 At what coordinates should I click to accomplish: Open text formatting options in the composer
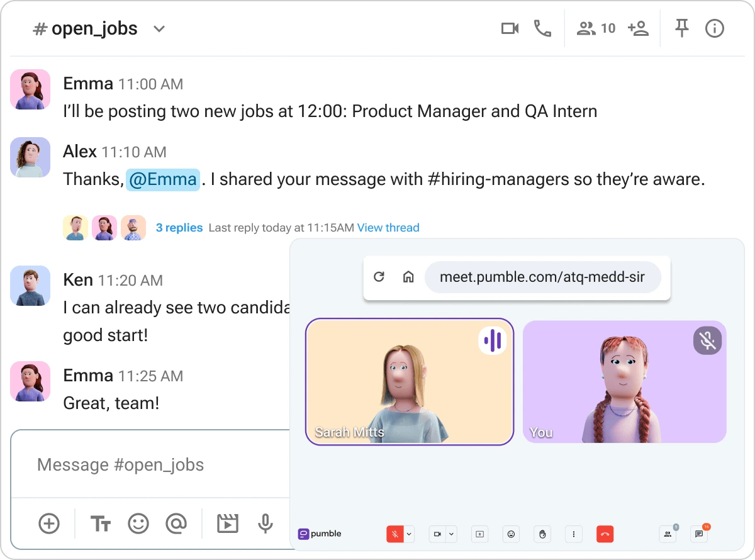point(100,523)
